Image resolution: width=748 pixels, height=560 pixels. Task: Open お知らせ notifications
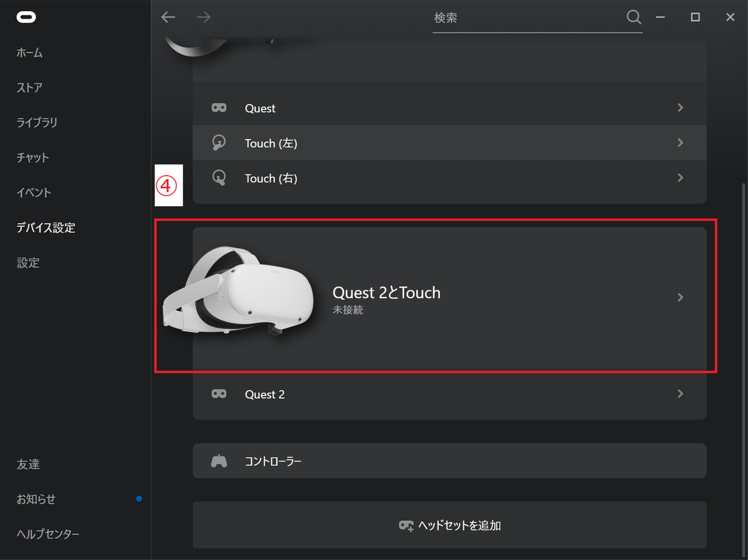pos(36,500)
